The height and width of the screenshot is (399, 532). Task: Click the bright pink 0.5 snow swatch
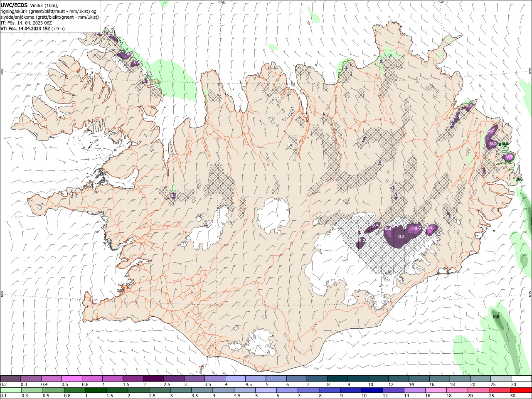pyautogui.click(x=71, y=379)
